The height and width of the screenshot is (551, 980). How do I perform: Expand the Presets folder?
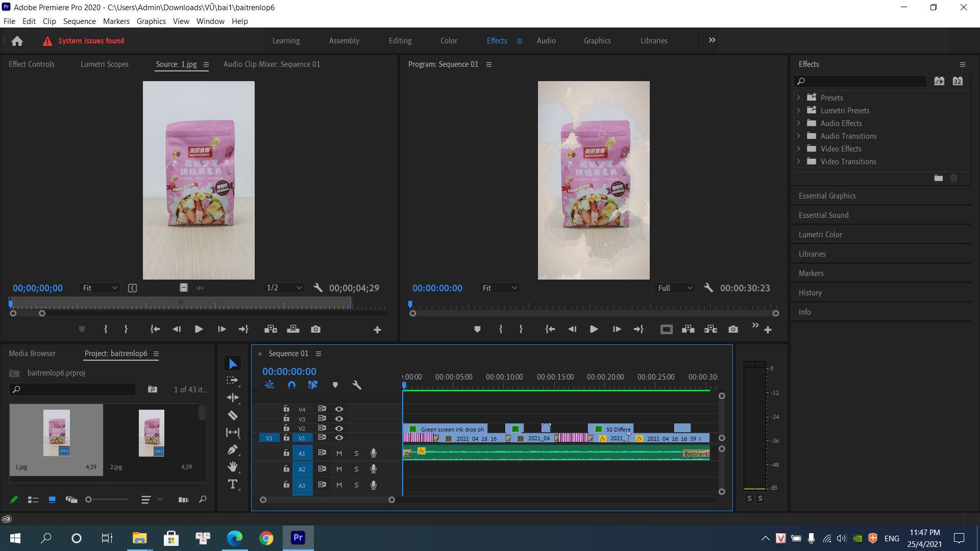point(799,97)
